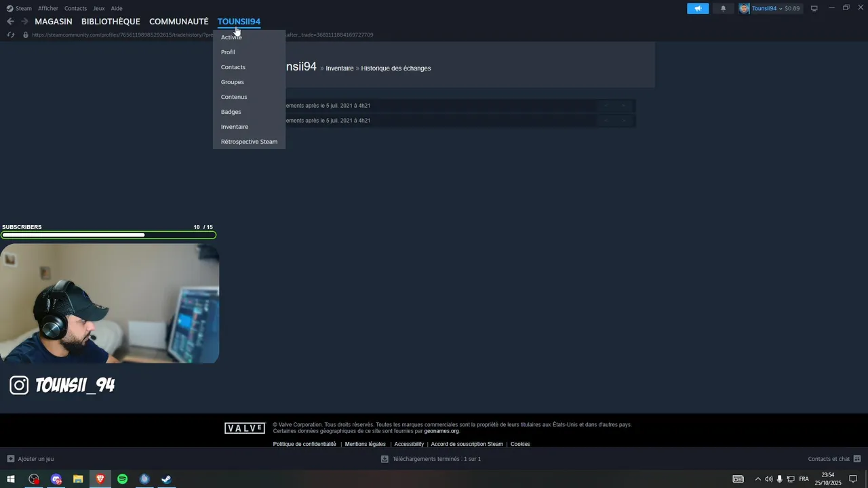Open Discord from the taskbar

tap(56, 479)
